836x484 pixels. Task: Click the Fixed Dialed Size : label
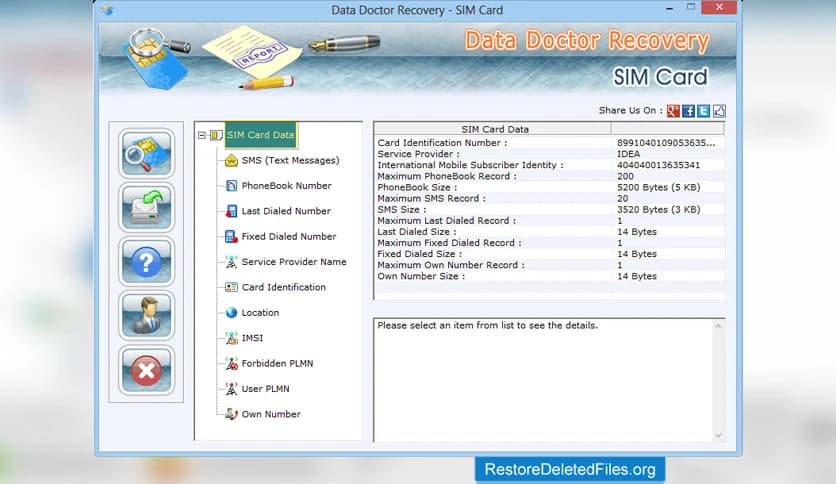420,254
